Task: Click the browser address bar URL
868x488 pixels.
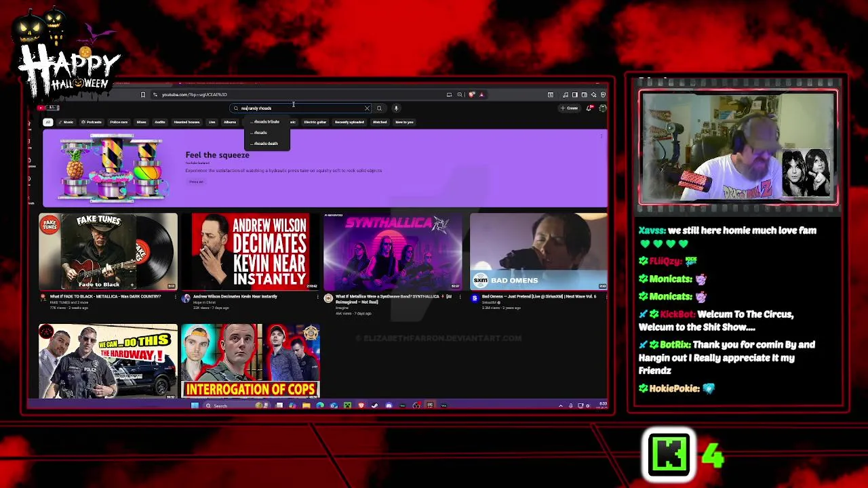Action: (194, 94)
